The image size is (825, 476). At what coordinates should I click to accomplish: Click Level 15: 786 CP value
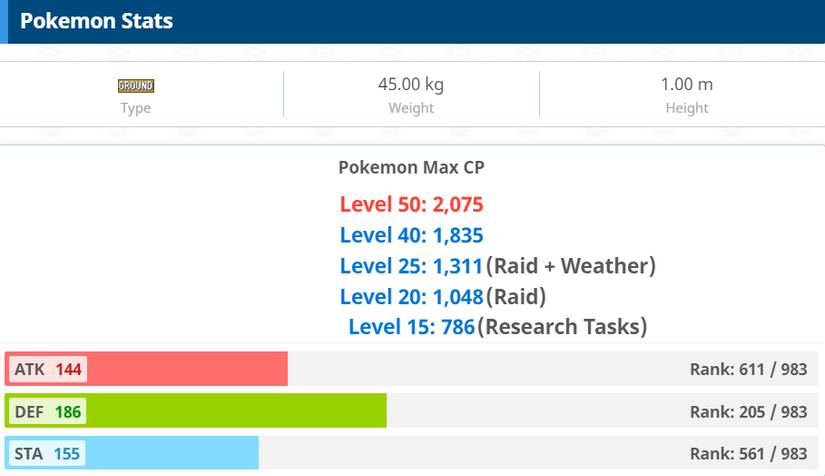[x=411, y=327]
